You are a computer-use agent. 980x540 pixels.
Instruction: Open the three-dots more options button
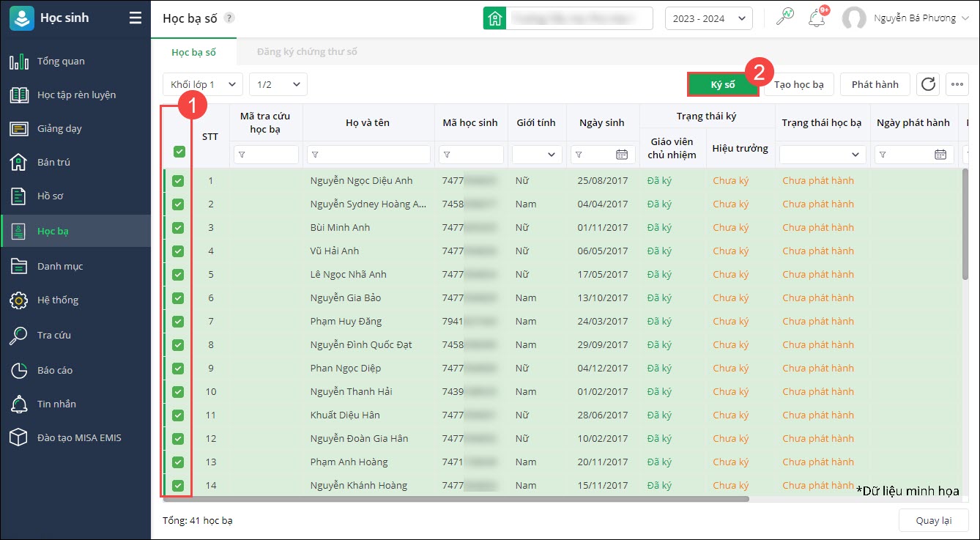tap(957, 84)
